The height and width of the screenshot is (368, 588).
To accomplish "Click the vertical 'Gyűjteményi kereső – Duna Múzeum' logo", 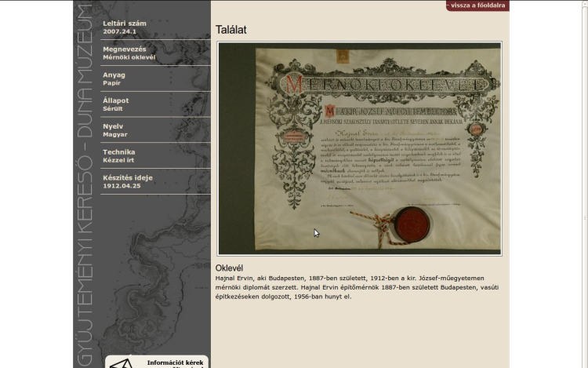I will pos(86,184).
